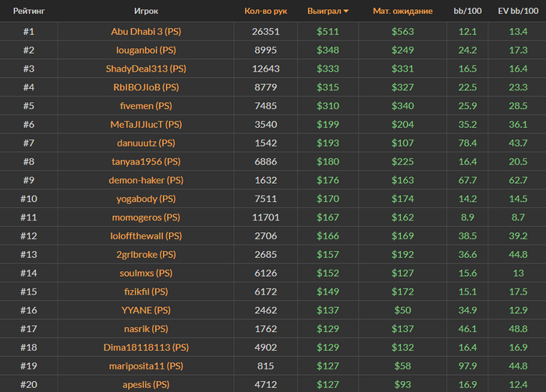Screen dimensions: 546x392
Task: Sort by Кол-во рук column header
Action: [265, 12]
